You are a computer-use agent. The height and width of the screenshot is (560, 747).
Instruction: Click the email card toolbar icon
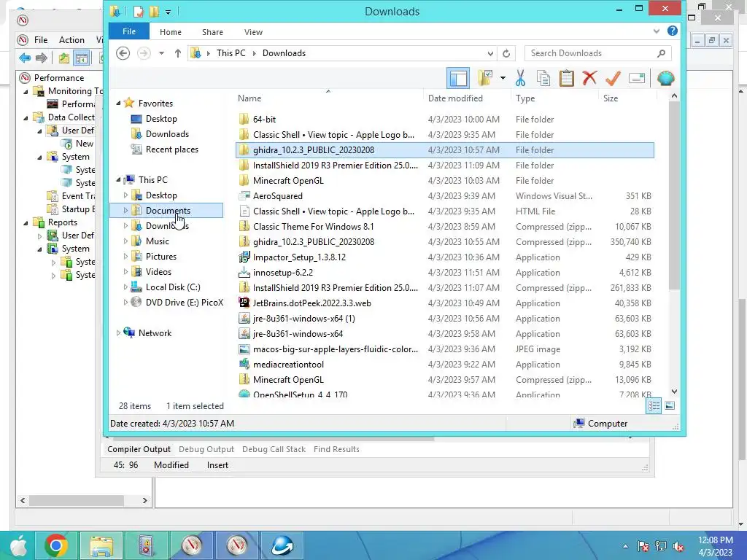(636, 78)
